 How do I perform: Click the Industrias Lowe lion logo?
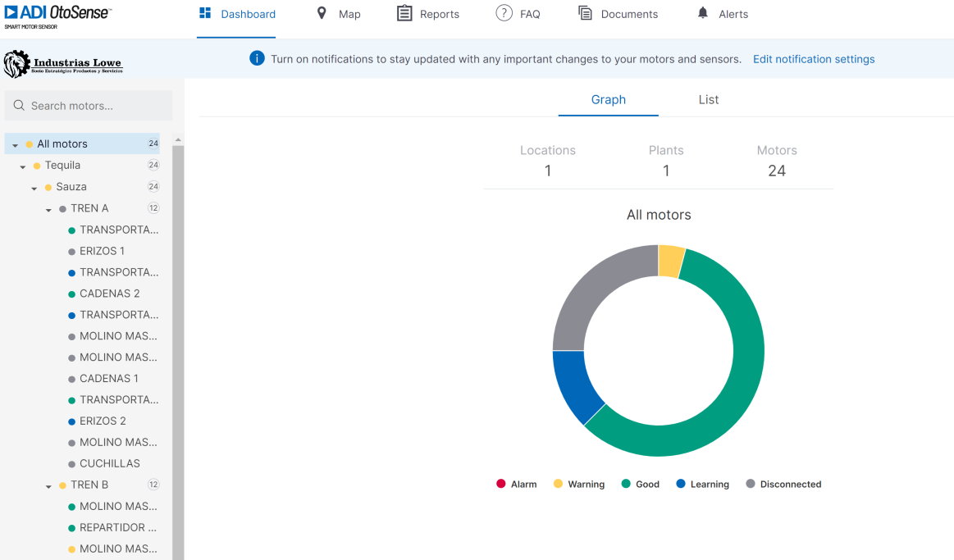click(16, 64)
